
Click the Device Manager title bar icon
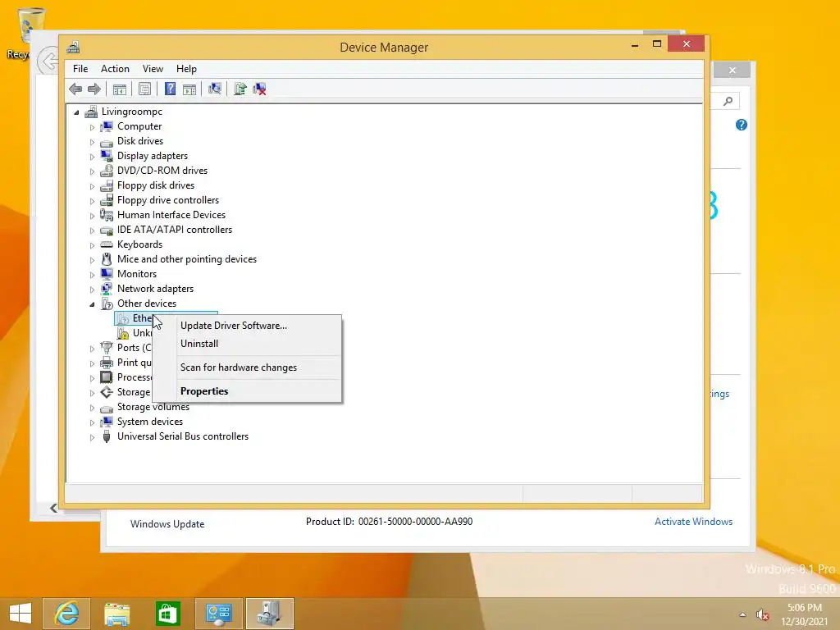(73, 47)
